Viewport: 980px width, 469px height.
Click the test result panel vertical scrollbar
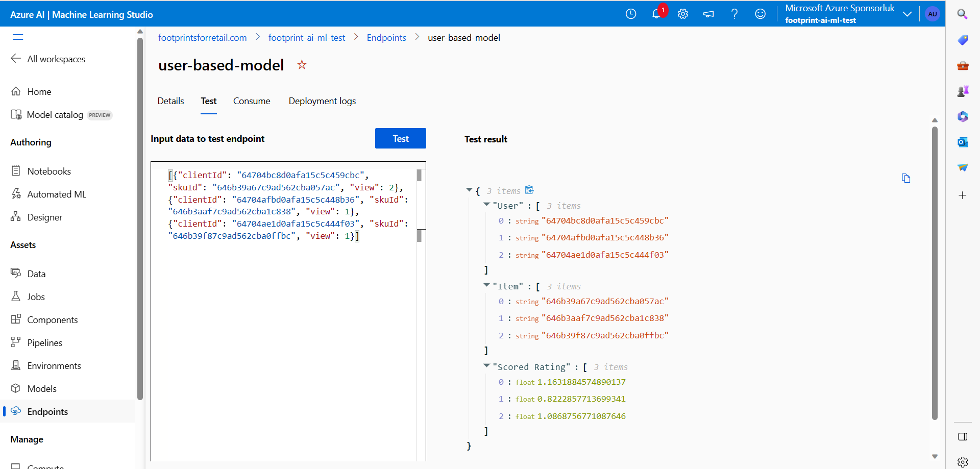click(935, 273)
